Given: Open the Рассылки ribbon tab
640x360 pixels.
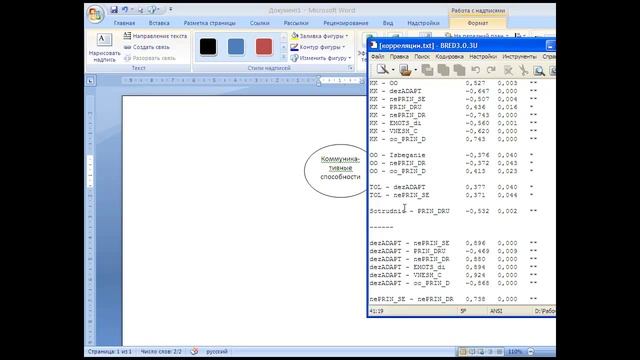Looking at the screenshot, I should (296, 23).
